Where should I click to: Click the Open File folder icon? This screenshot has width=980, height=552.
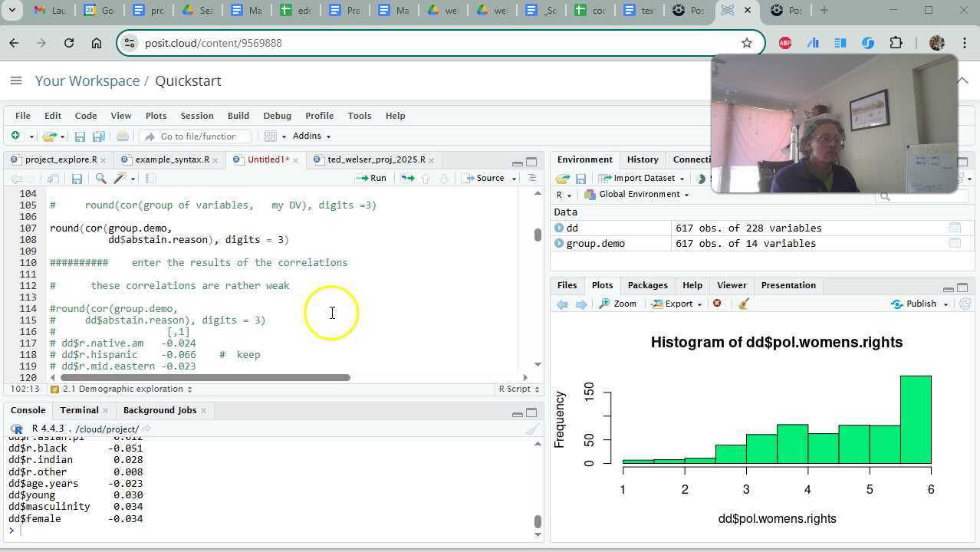49,136
